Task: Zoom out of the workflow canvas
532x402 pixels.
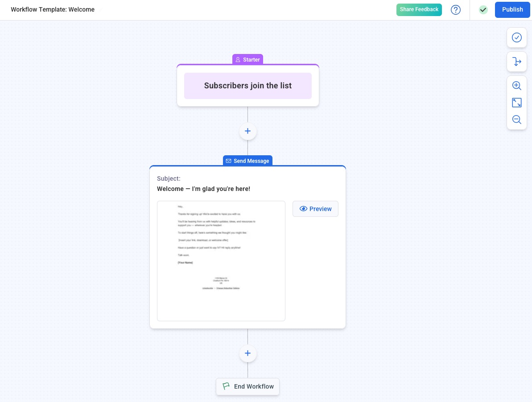Action: click(x=516, y=119)
